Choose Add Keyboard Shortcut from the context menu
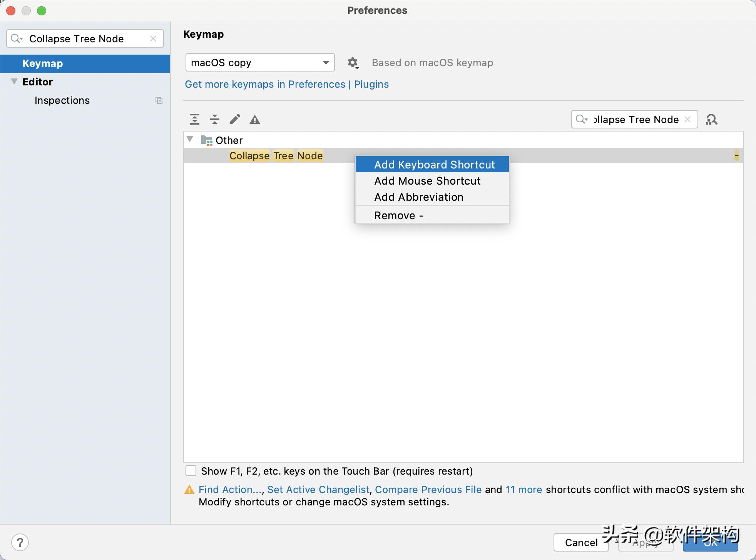 click(x=433, y=165)
